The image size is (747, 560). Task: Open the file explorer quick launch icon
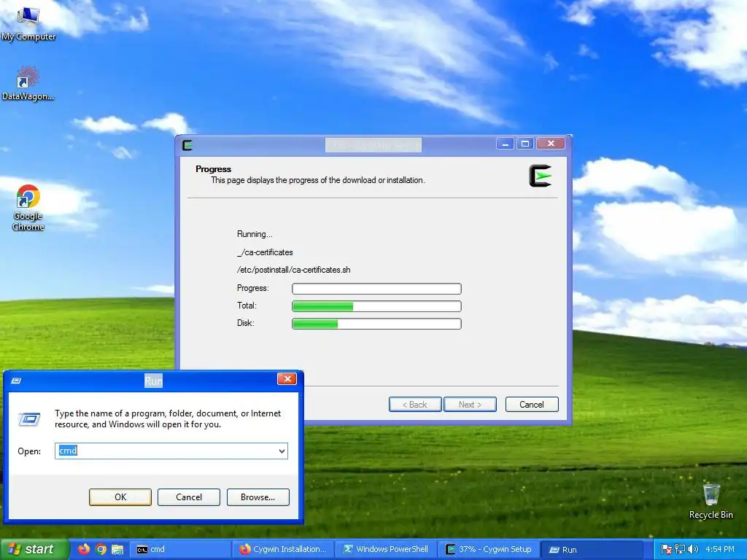point(117,549)
